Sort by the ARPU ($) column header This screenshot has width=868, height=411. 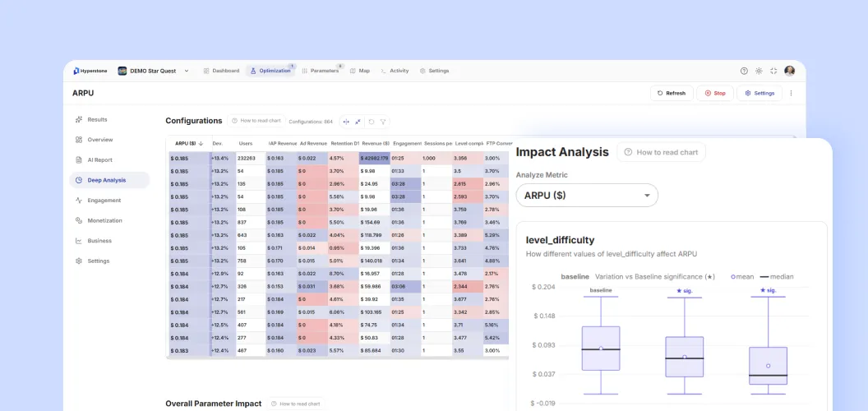[189, 144]
